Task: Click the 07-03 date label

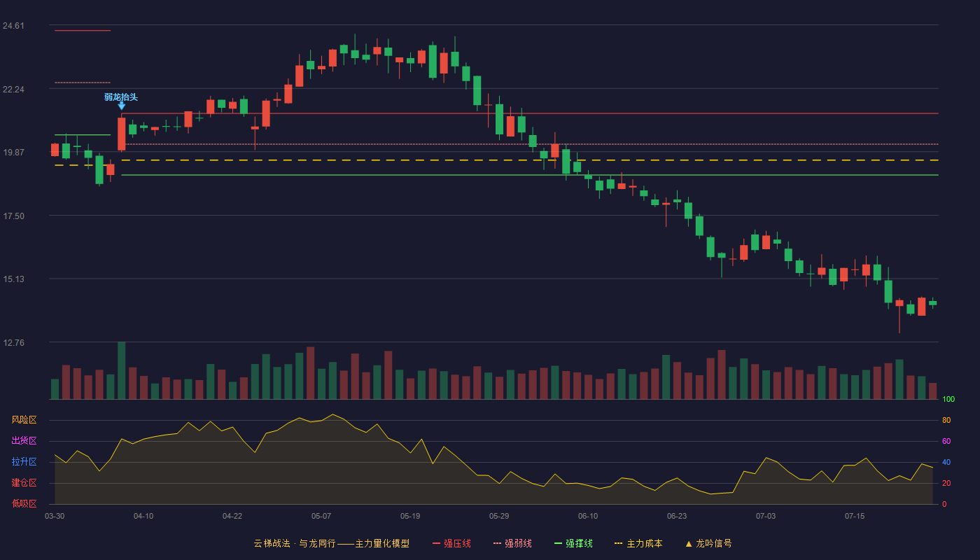Action: click(x=766, y=516)
